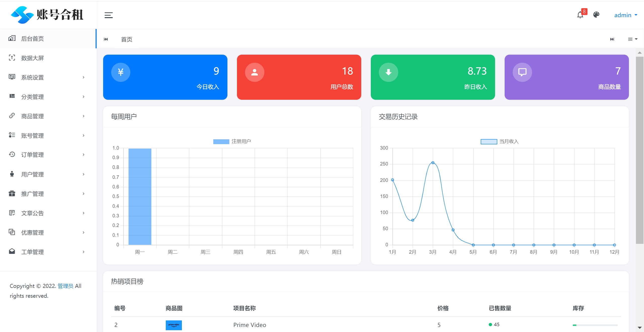This screenshot has width=644, height=332.
Task: Expand the 分类管理 chevron
Action: click(84, 97)
